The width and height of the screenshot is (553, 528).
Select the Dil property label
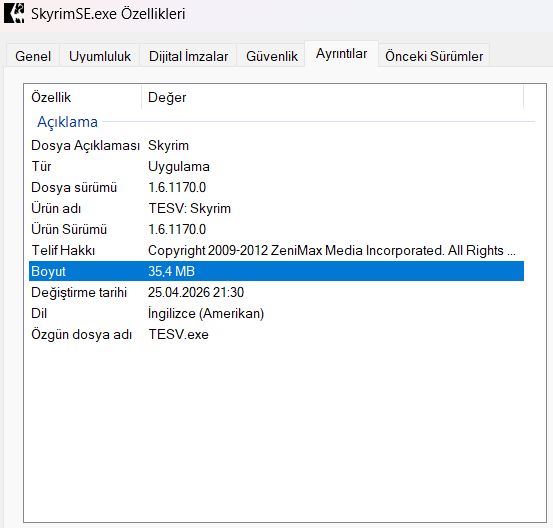pos(39,313)
